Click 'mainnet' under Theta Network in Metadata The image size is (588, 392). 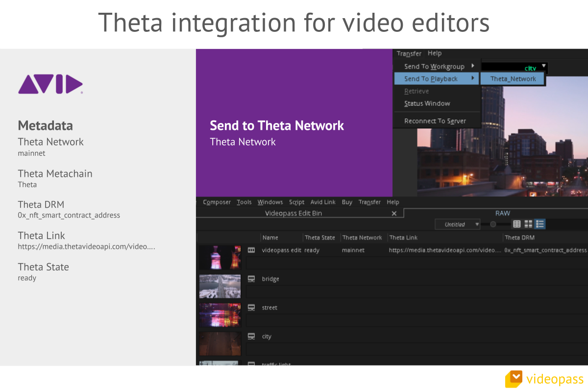pos(31,153)
